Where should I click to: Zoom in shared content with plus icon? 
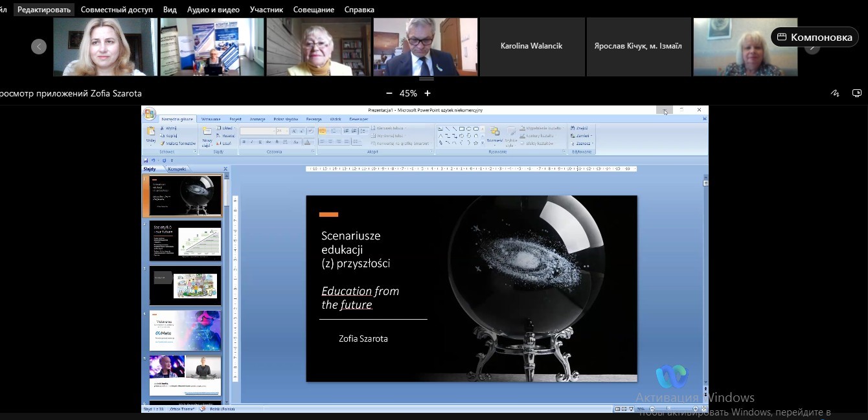click(428, 93)
